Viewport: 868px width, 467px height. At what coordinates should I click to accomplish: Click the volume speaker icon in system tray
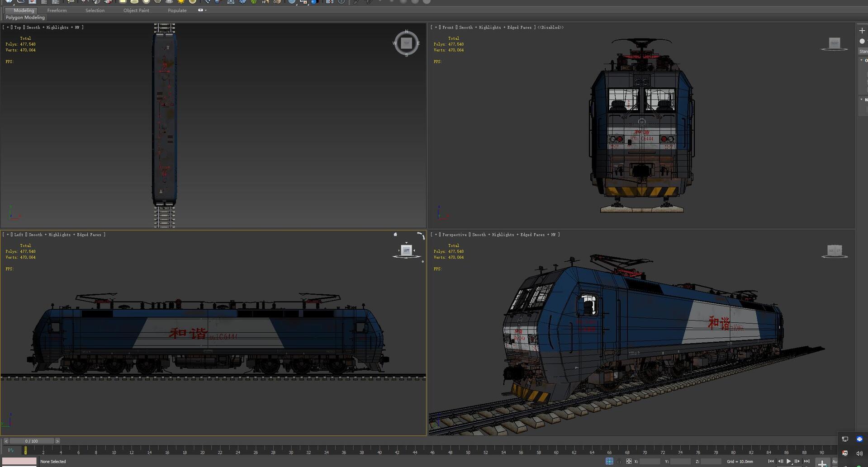859,453
